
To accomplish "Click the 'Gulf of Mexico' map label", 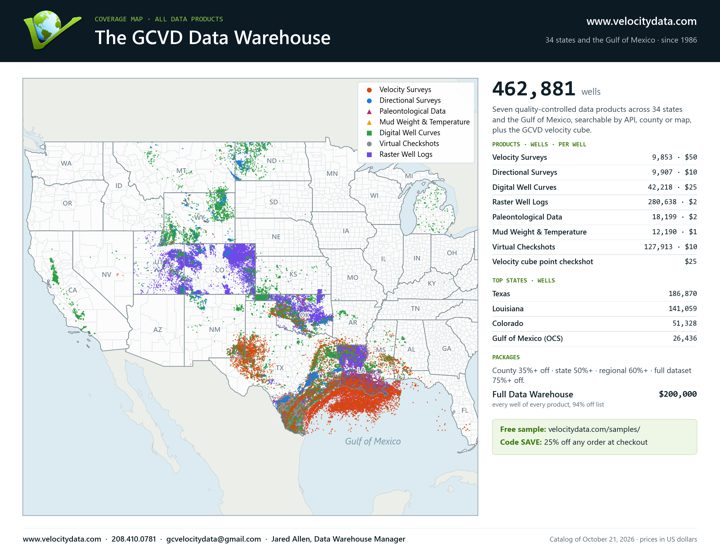I will pos(373,441).
